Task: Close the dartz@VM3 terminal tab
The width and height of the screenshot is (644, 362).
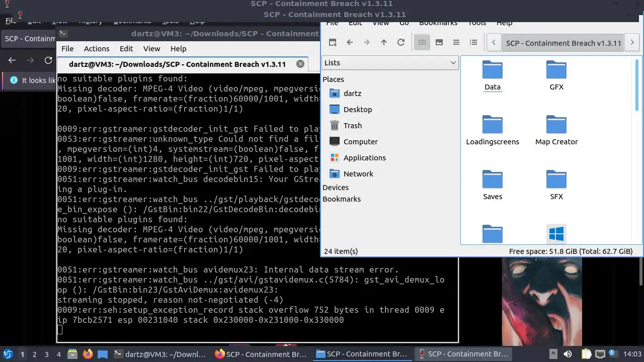Action: [x=300, y=64]
